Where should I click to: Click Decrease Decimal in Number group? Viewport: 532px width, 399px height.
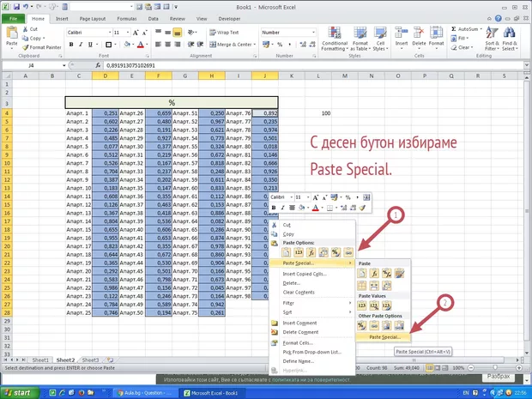(x=312, y=45)
